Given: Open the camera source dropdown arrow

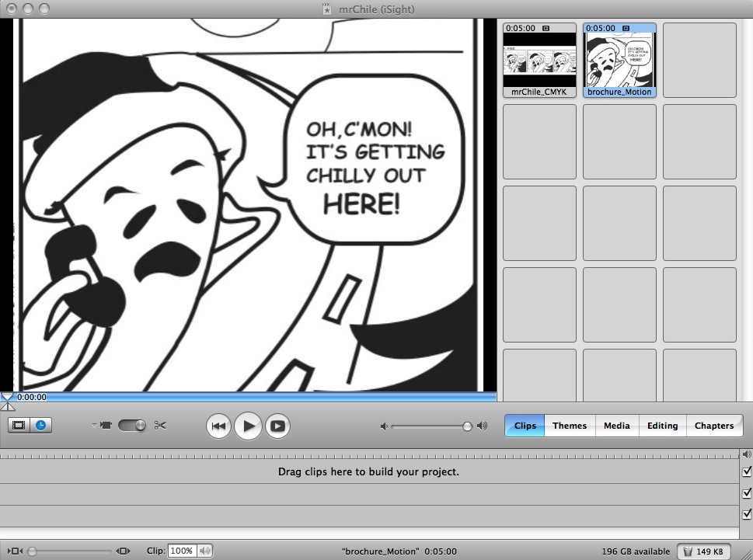Looking at the screenshot, I should click(x=94, y=426).
